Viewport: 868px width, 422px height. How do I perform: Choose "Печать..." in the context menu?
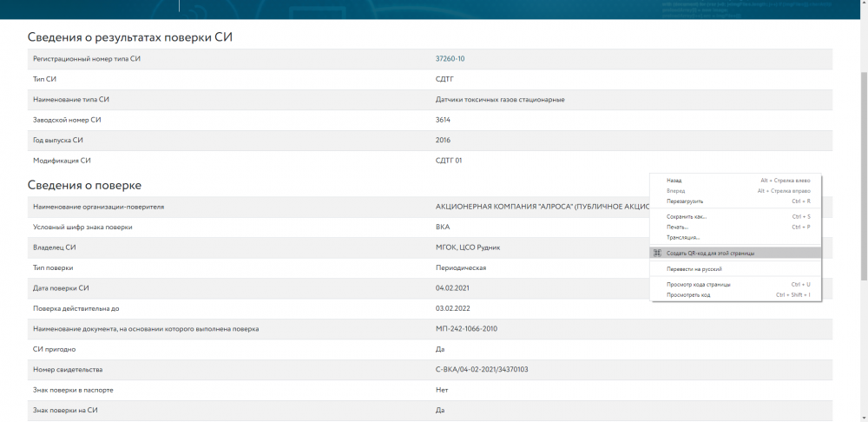coord(678,227)
